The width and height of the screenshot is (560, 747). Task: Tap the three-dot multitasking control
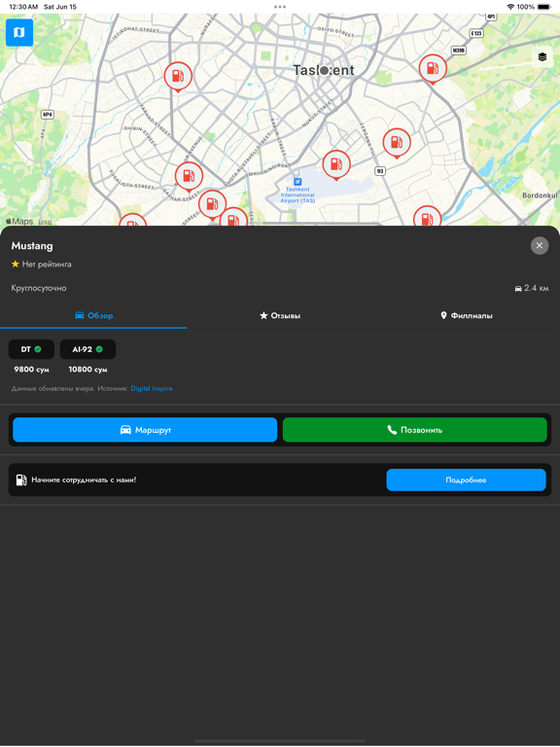280,7
